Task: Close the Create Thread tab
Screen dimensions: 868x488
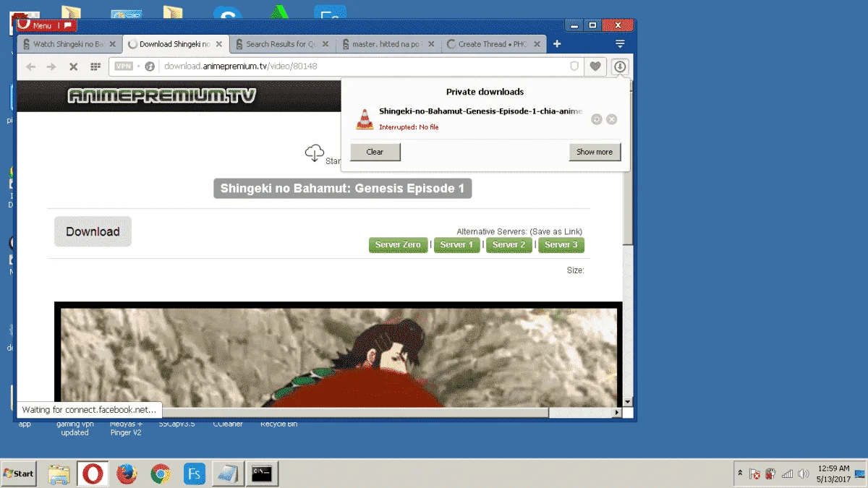Action: point(538,44)
